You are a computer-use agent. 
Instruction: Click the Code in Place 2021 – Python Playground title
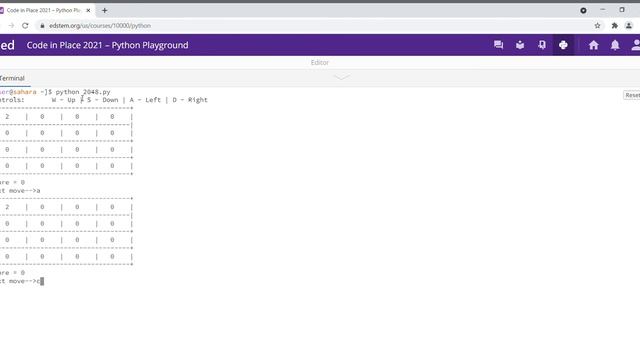pos(107,45)
